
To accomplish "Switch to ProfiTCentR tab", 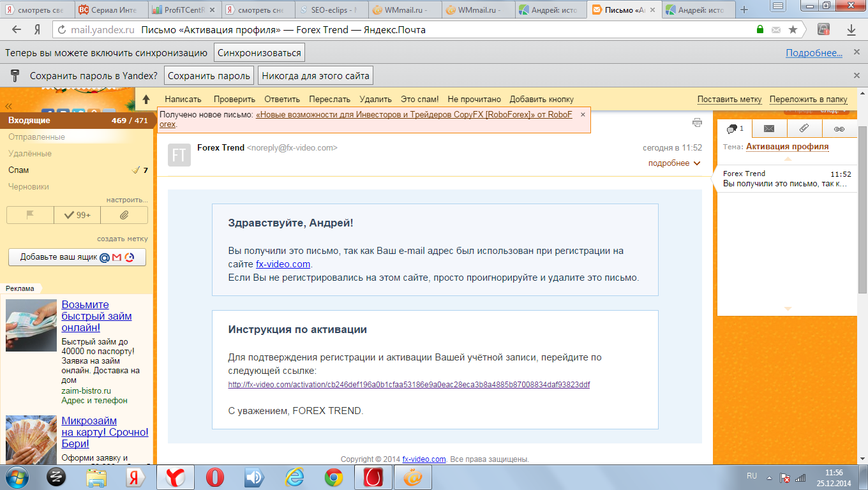I will click(184, 10).
